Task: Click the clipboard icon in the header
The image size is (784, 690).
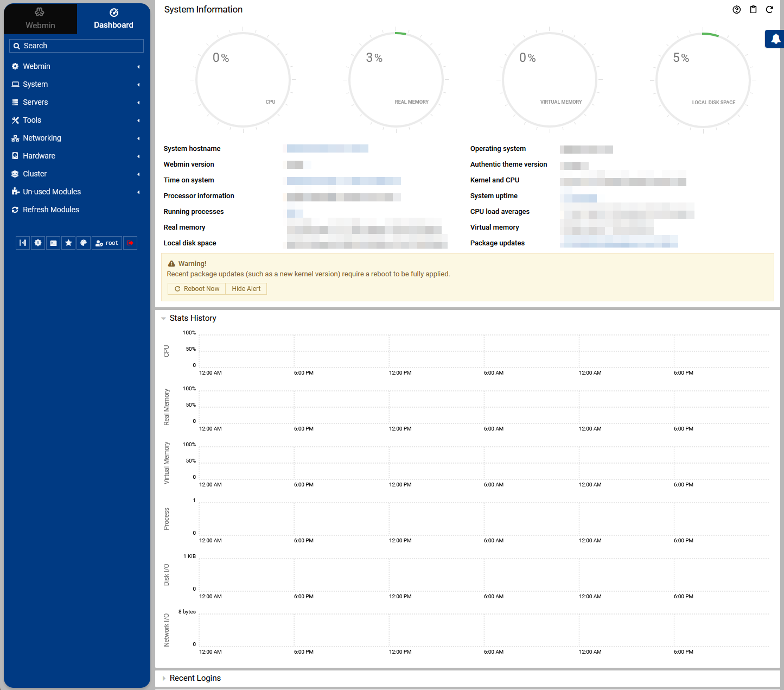Action: point(753,10)
